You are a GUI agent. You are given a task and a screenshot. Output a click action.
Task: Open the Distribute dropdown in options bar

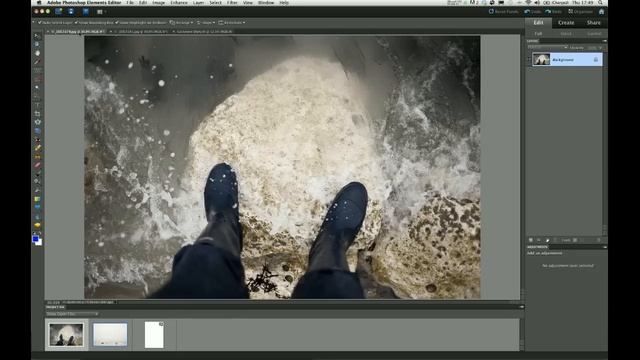pos(232,22)
